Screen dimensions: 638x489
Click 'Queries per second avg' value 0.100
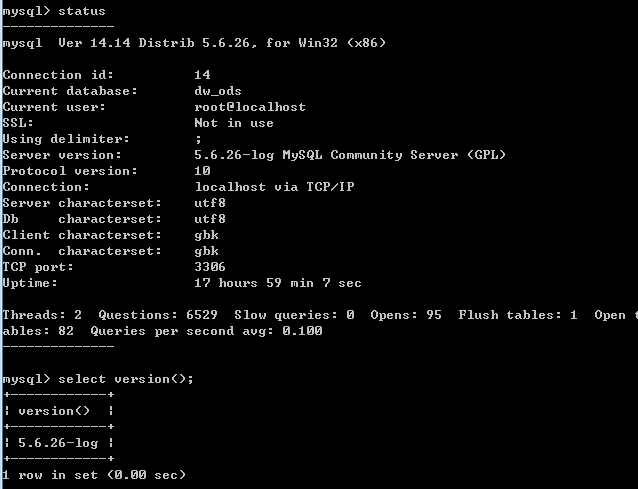(x=302, y=331)
